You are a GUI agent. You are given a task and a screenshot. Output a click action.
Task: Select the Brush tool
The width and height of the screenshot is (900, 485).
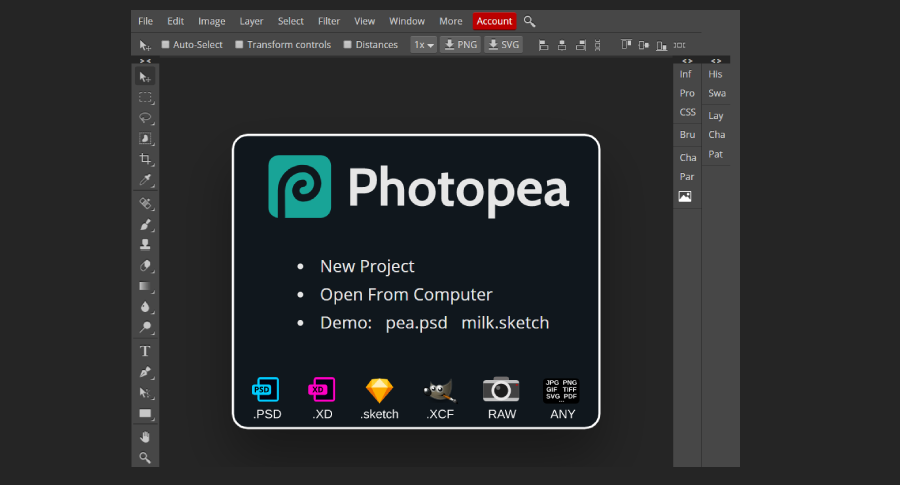[x=145, y=224]
